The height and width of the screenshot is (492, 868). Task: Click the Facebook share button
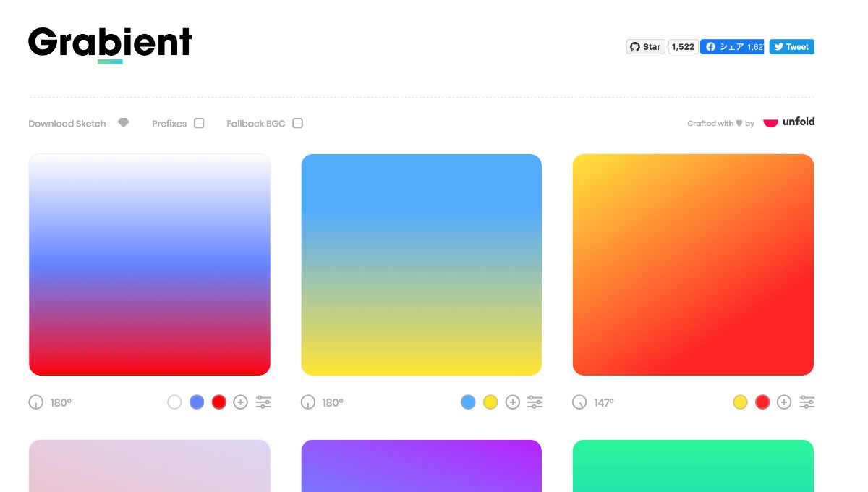pyautogui.click(x=732, y=47)
